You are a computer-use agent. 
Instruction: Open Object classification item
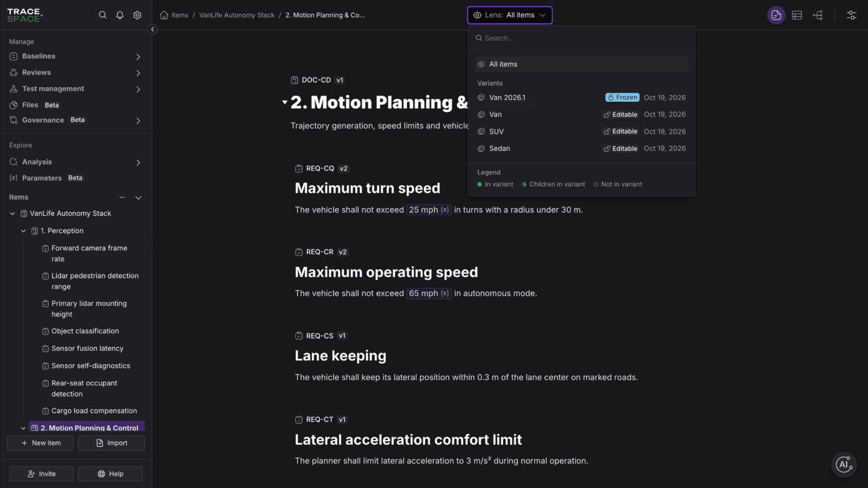pos(85,331)
